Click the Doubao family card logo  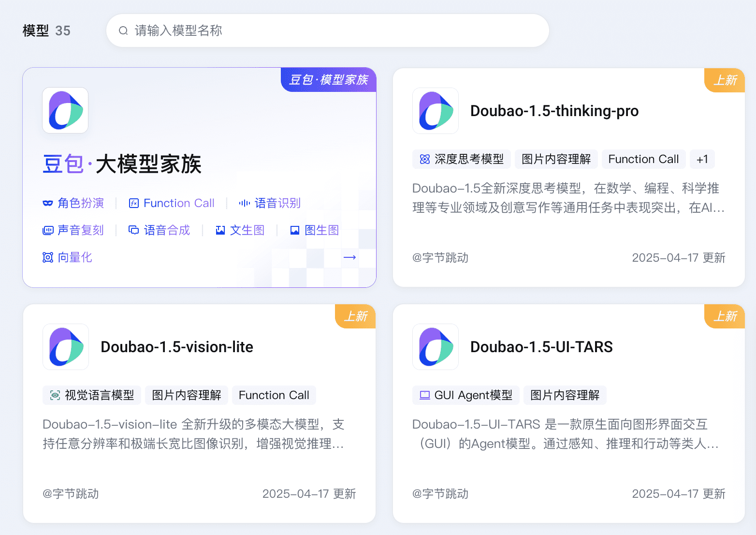click(x=65, y=110)
